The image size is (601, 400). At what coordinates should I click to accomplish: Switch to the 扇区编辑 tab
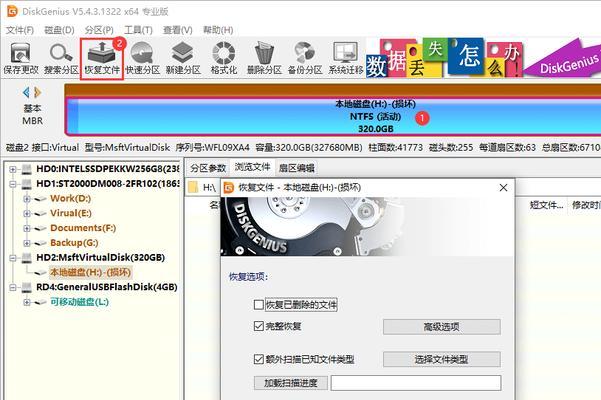(x=297, y=168)
